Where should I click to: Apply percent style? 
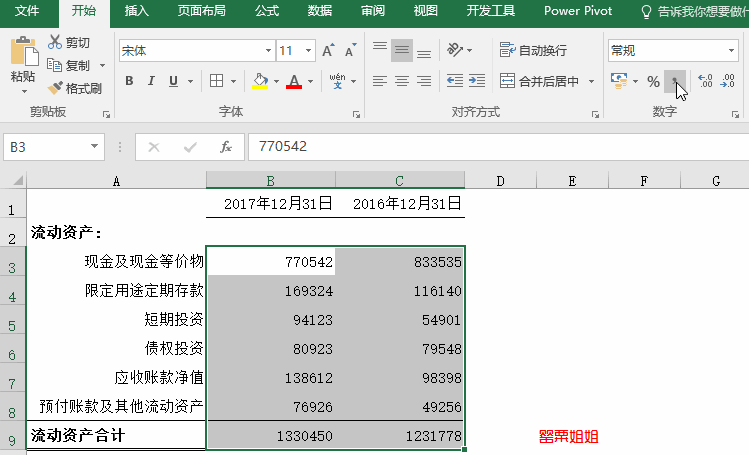(x=653, y=82)
